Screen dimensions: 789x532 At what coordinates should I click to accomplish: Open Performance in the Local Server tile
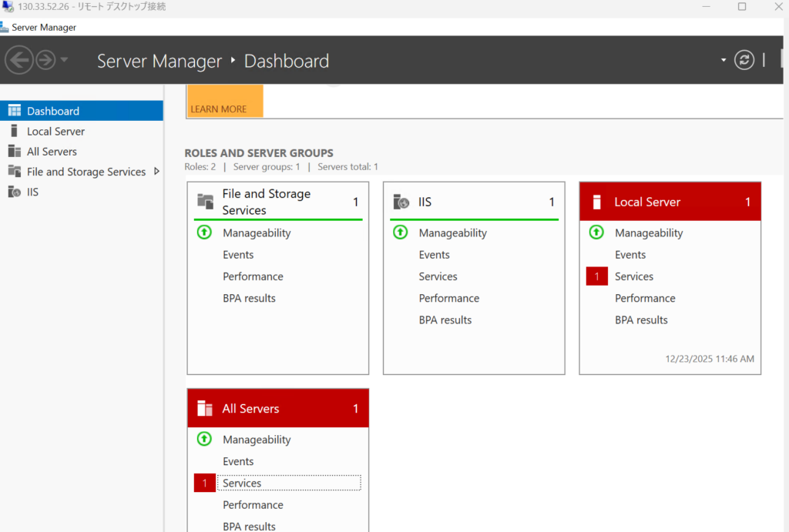tap(645, 299)
